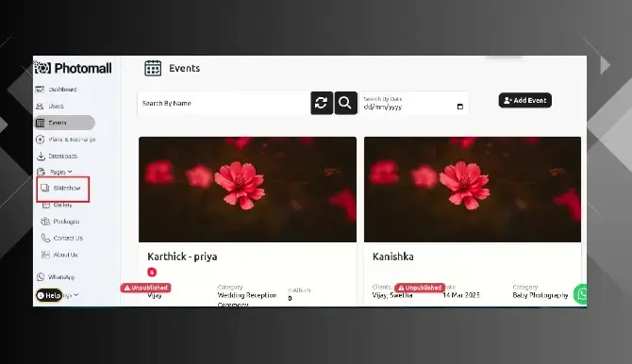Open Kanishka event cover image

[473, 190]
